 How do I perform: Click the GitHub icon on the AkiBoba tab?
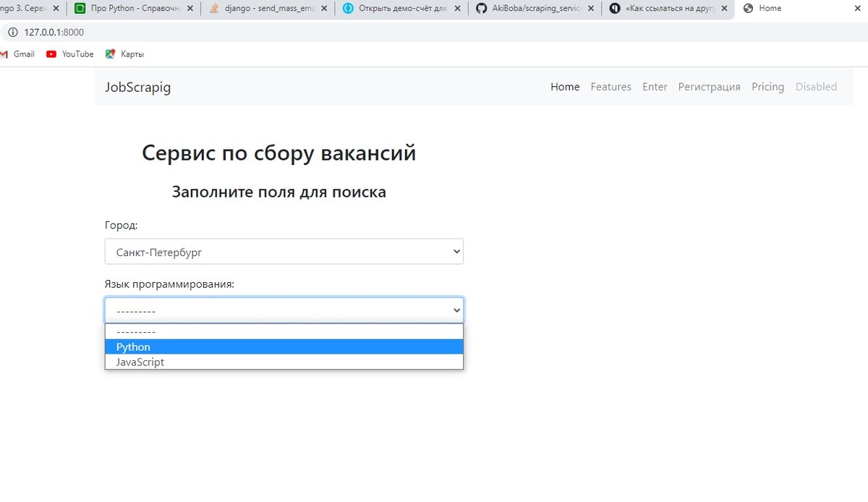[x=481, y=8]
